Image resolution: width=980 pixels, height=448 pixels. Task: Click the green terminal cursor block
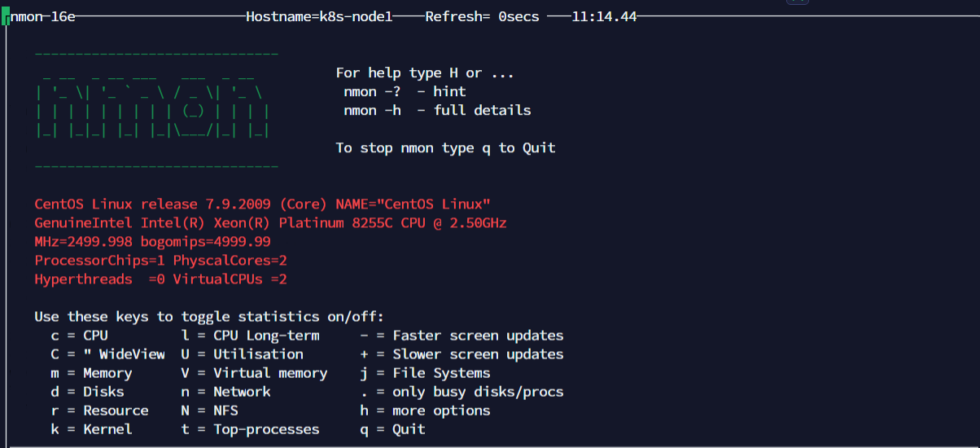[5, 17]
